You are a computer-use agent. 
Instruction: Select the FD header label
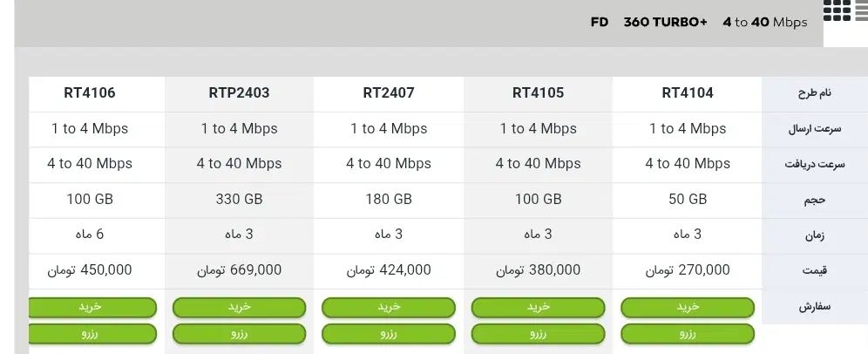point(599,22)
